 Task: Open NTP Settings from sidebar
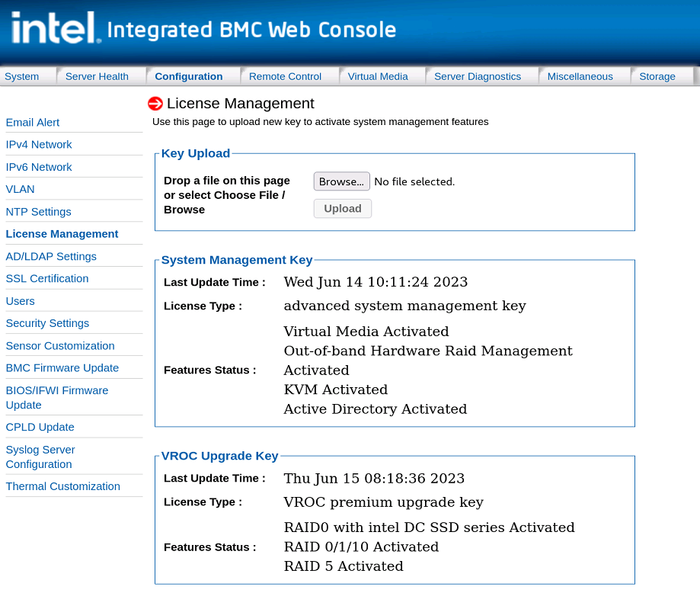click(39, 211)
